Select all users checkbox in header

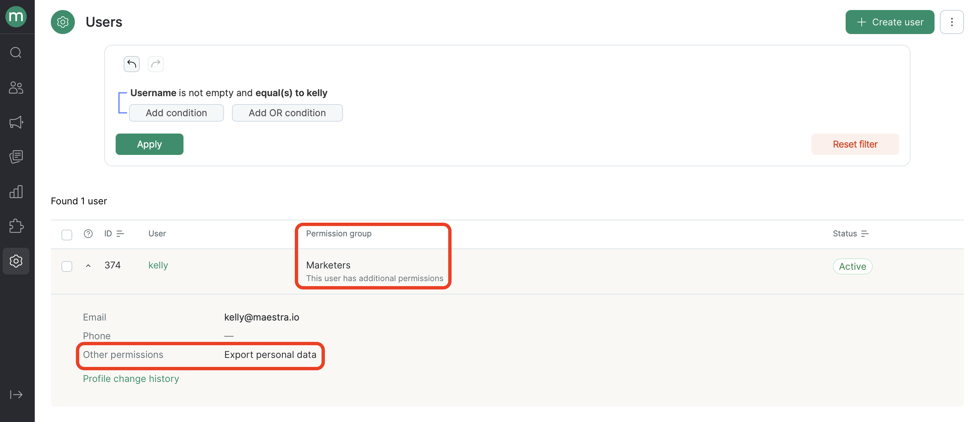pos(67,235)
